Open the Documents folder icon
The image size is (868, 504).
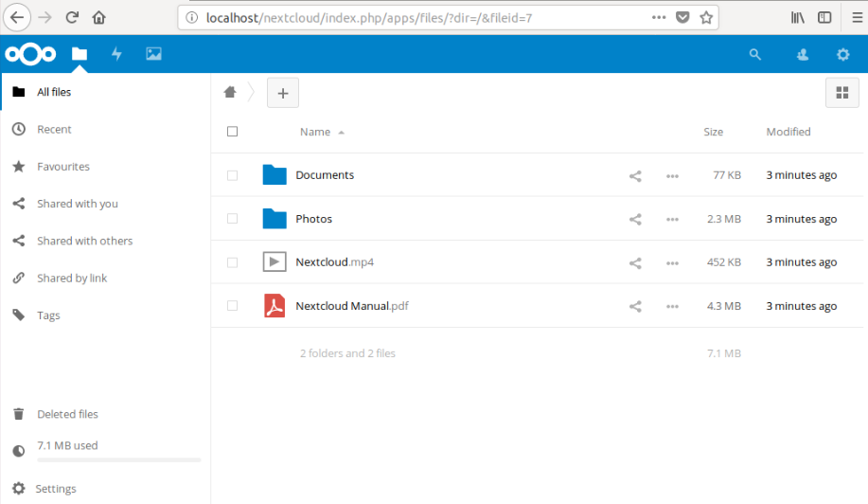[275, 174]
